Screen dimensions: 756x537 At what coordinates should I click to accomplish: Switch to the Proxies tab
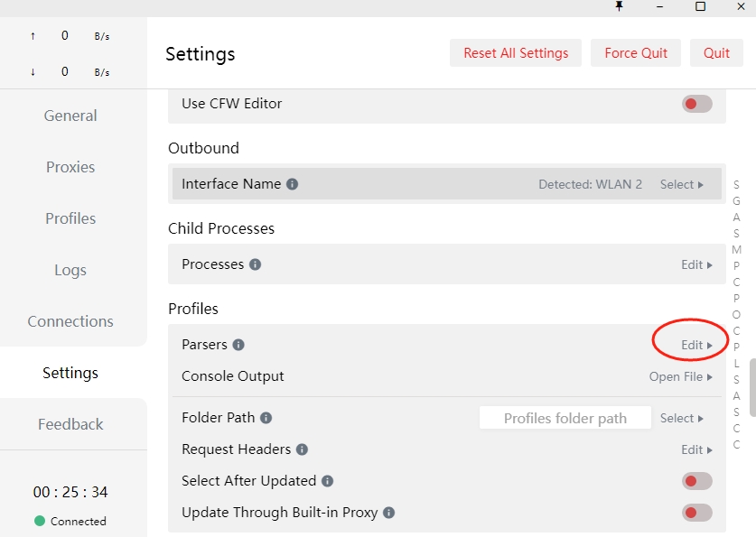(x=70, y=167)
